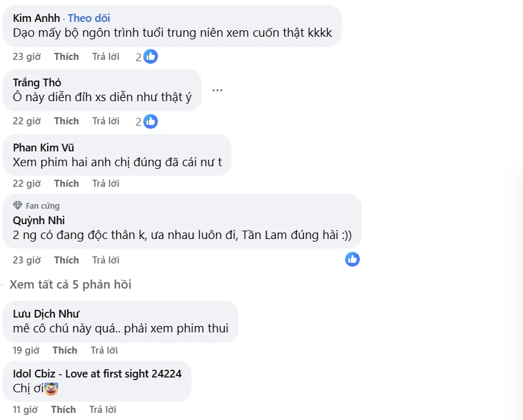Open Lưu Dịch Như's profile name
523x420 pixels.
tap(46, 314)
